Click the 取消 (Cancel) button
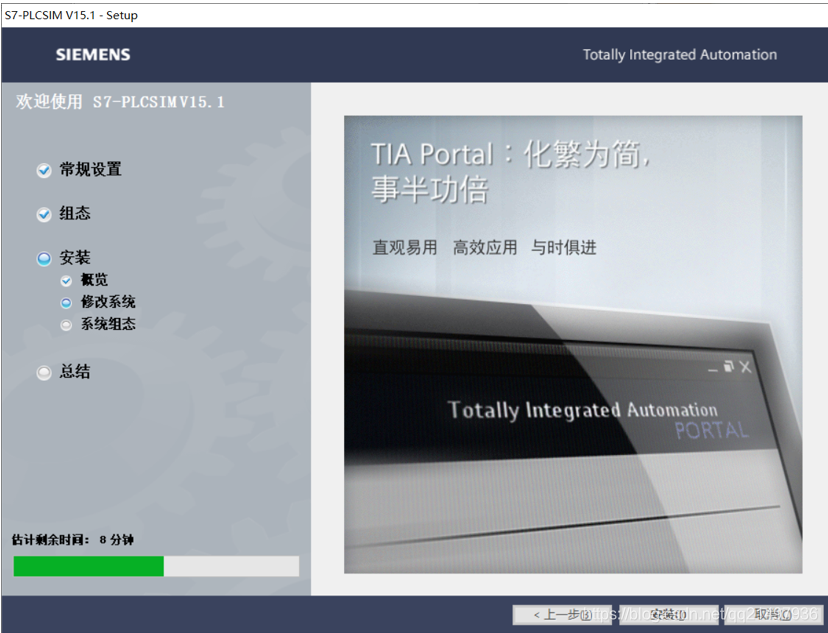 click(x=774, y=615)
